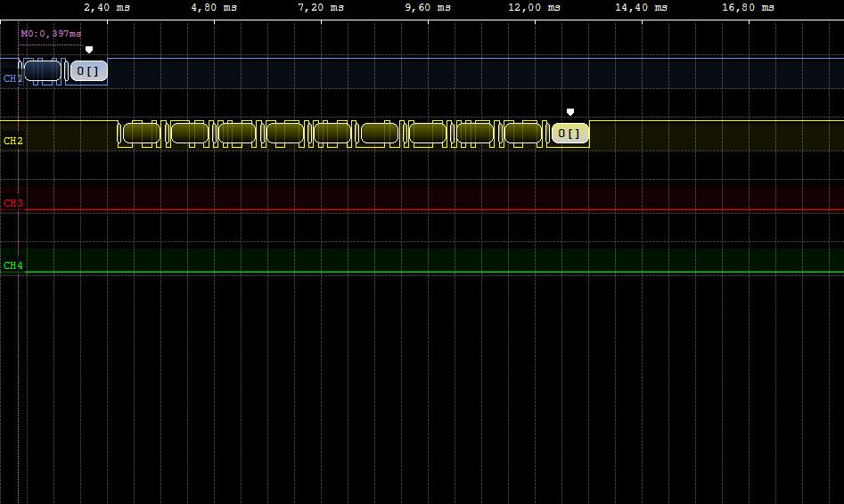Click the 4,80 ms mark on time ruler
The height and width of the screenshot is (504, 844).
tap(214, 8)
